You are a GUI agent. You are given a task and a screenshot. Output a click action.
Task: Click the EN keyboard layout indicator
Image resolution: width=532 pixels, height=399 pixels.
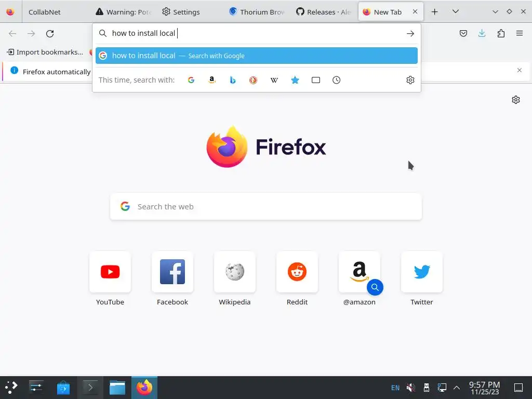[395, 388]
